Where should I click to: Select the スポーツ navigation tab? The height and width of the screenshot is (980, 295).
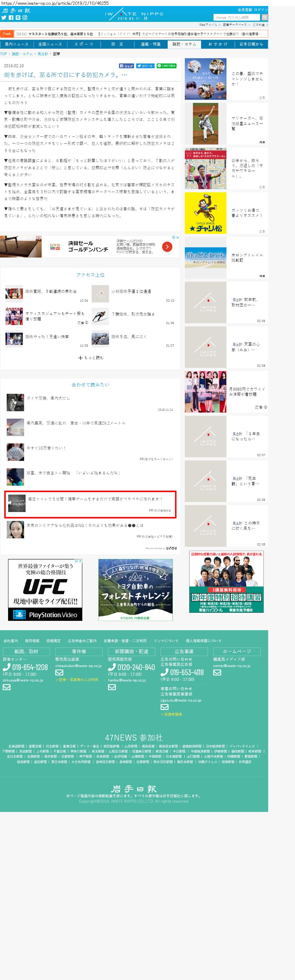tap(84, 44)
